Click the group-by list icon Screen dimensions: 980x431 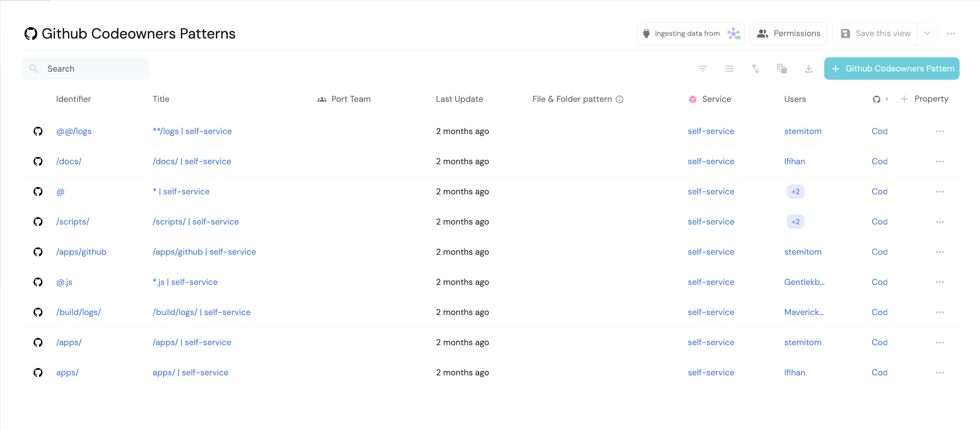(x=729, y=68)
